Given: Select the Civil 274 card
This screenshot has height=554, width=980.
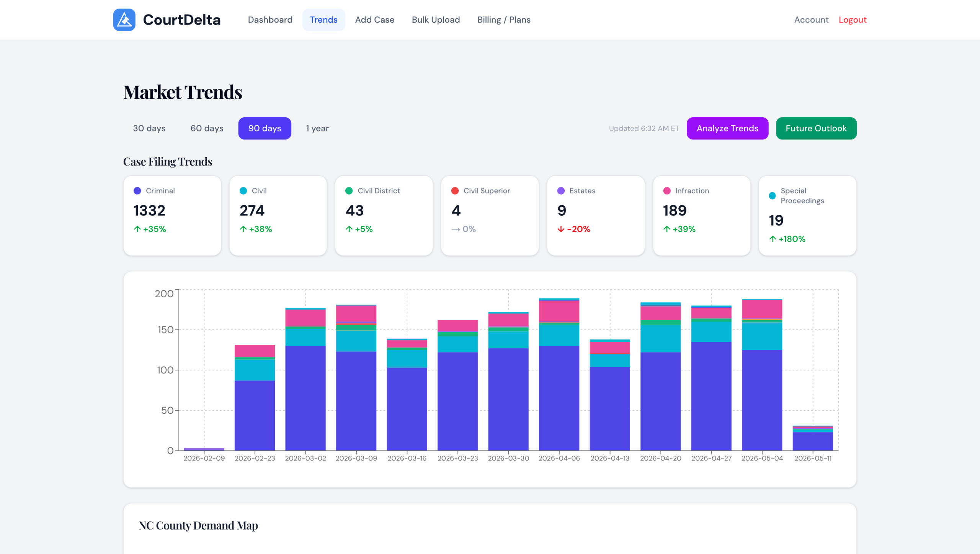Looking at the screenshot, I should (278, 216).
